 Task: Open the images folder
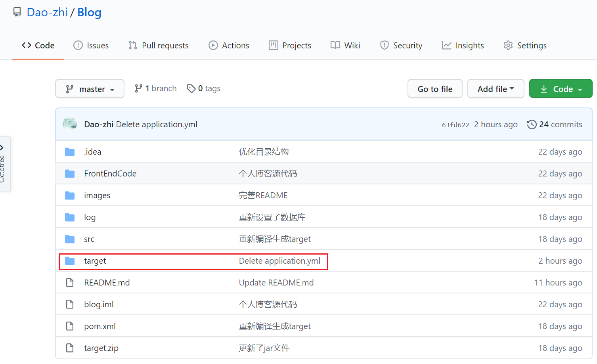(97, 195)
